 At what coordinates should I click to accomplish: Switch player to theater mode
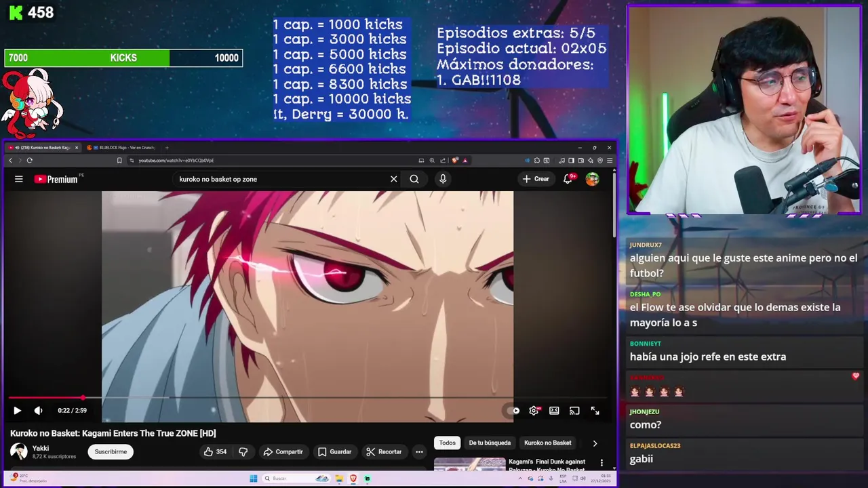tap(554, 410)
